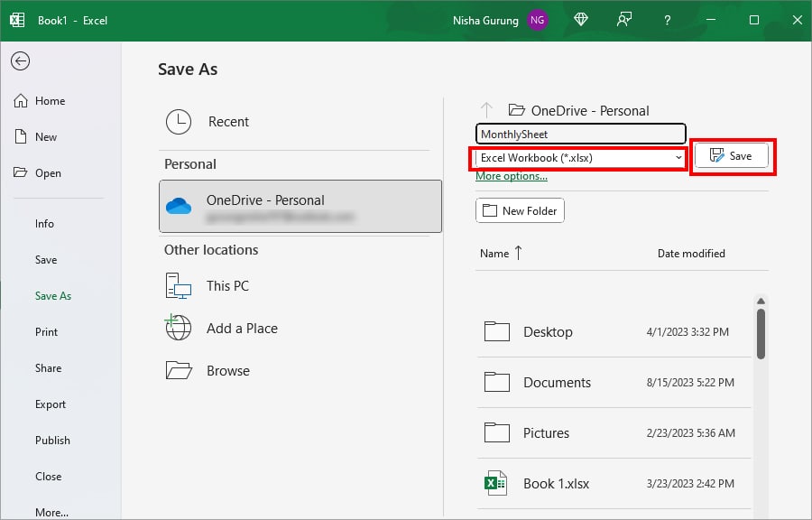Open the Excel Workbook file format dropdown
The width and height of the screenshot is (812, 520).
pos(578,157)
